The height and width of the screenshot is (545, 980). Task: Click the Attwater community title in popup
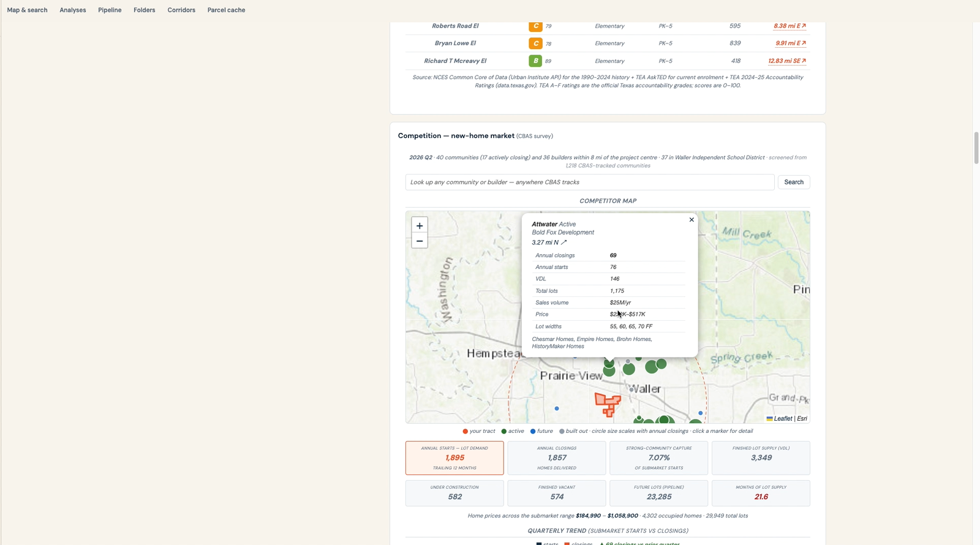tap(545, 224)
